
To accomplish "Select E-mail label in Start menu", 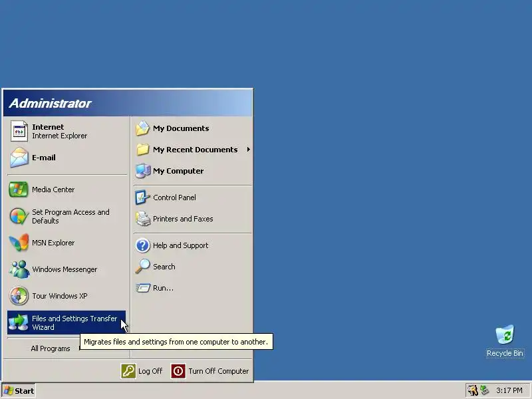I will click(x=44, y=158).
